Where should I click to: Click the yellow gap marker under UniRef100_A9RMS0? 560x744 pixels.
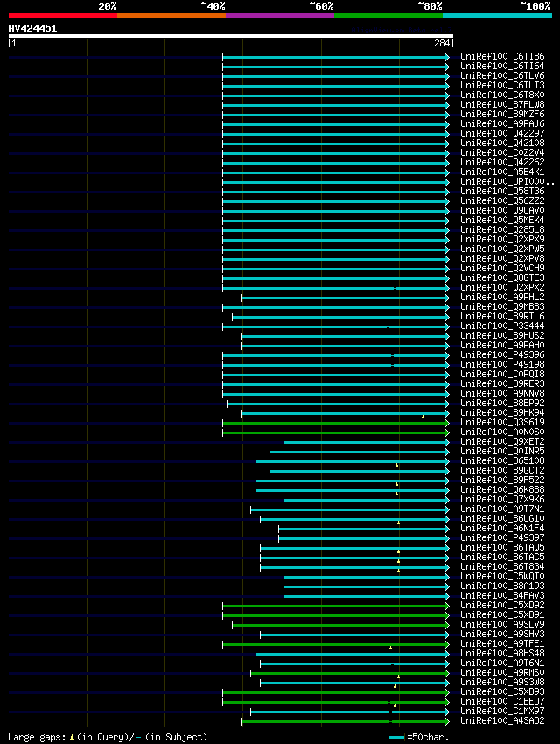tap(398, 677)
